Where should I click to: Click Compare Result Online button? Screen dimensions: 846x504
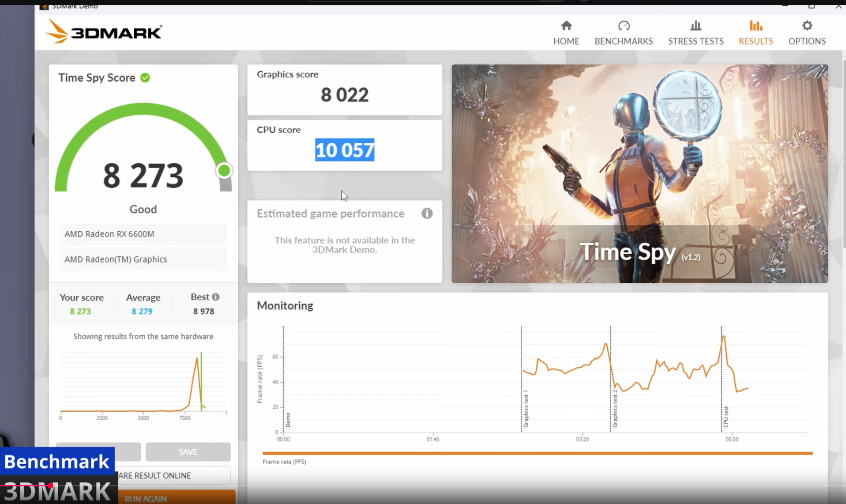[x=174, y=476]
